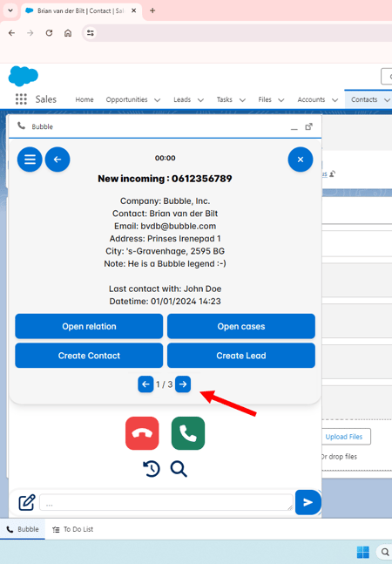Click the Windows Start button
The height and width of the screenshot is (564, 392).
click(x=363, y=552)
